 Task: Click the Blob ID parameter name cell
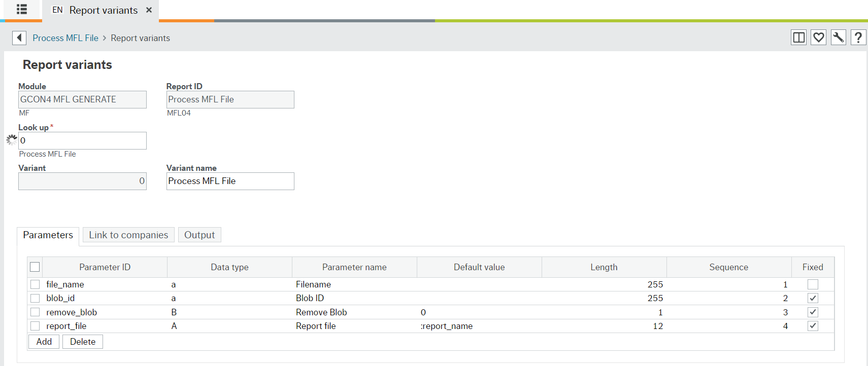click(354, 298)
